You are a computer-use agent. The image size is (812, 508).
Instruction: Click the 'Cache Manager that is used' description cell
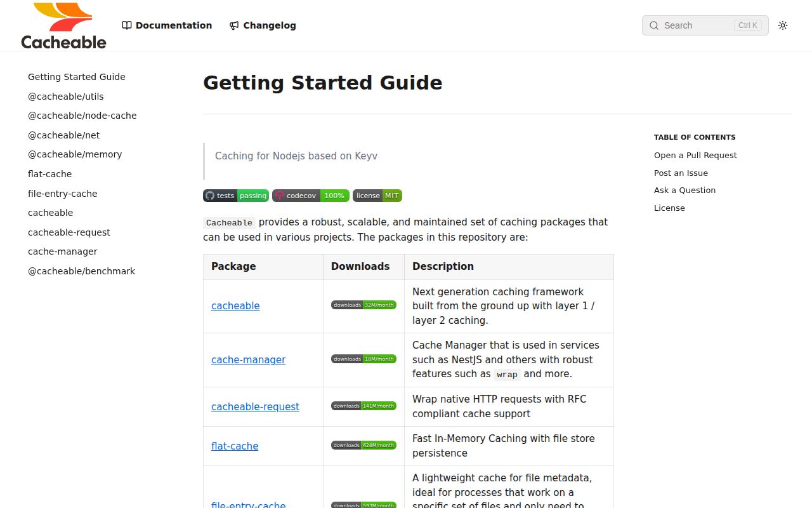(x=509, y=359)
